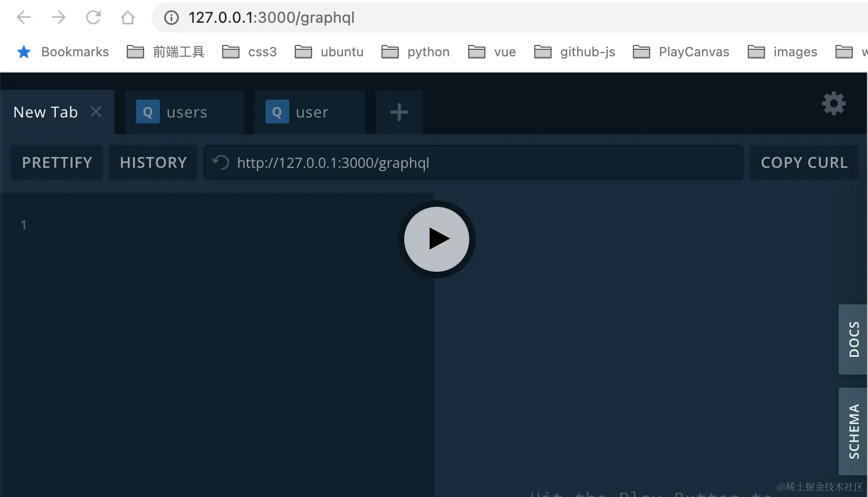This screenshot has width=868, height=497.
Task: Open the PlayCanvas bookmarks folder
Action: point(681,52)
